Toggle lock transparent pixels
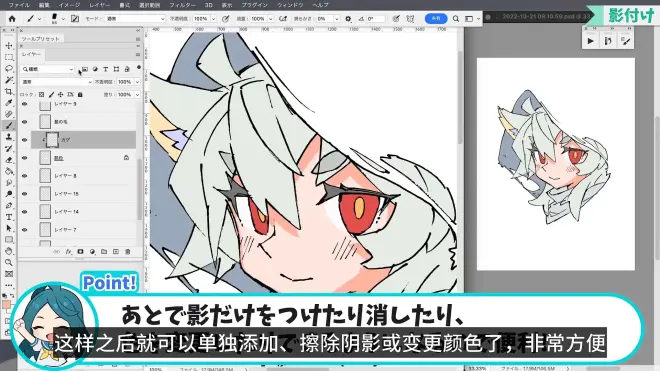The image size is (660, 371). (41, 95)
